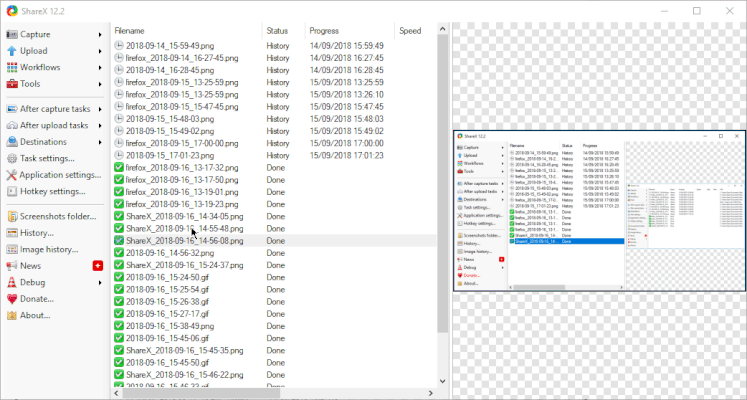
Task: Click green check icon of 2018-09-16_15-24-50.gif
Action: [x=119, y=277]
